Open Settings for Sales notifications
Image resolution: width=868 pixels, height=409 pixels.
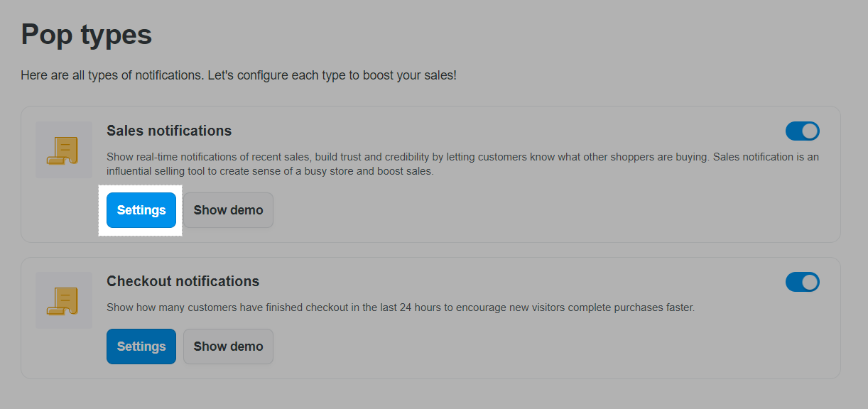tap(141, 210)
